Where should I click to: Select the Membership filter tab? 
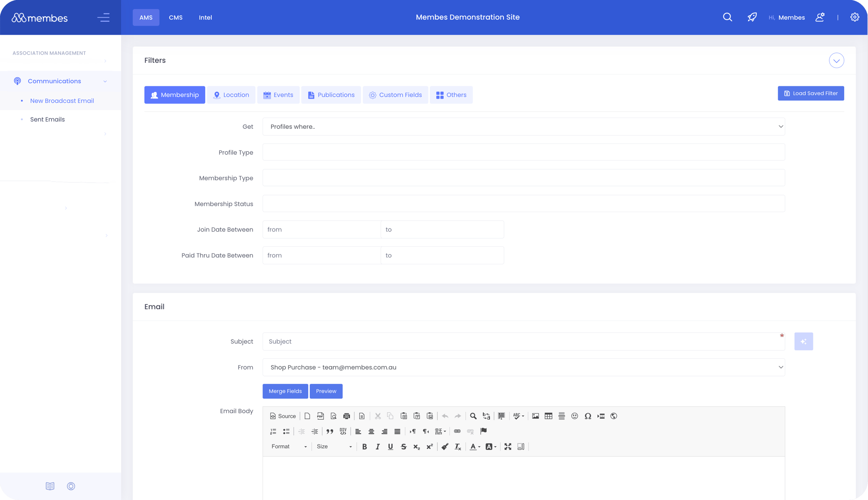174,95
